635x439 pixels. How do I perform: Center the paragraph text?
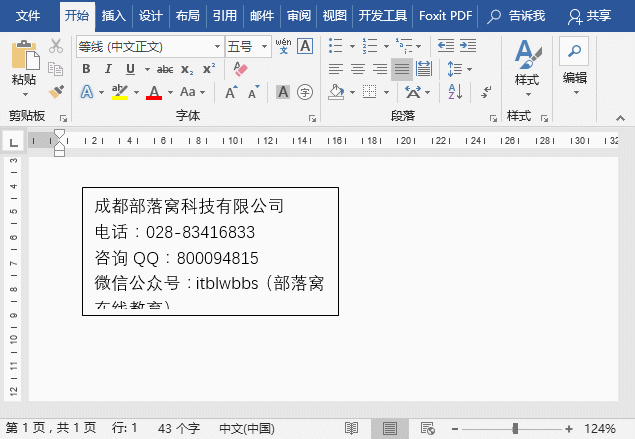[358, 69]
